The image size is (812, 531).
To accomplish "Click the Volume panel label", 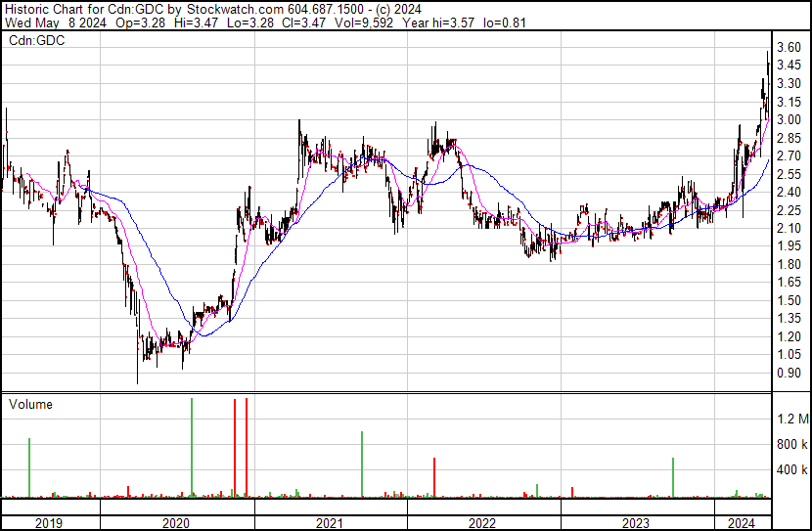I will coord(30,404).
